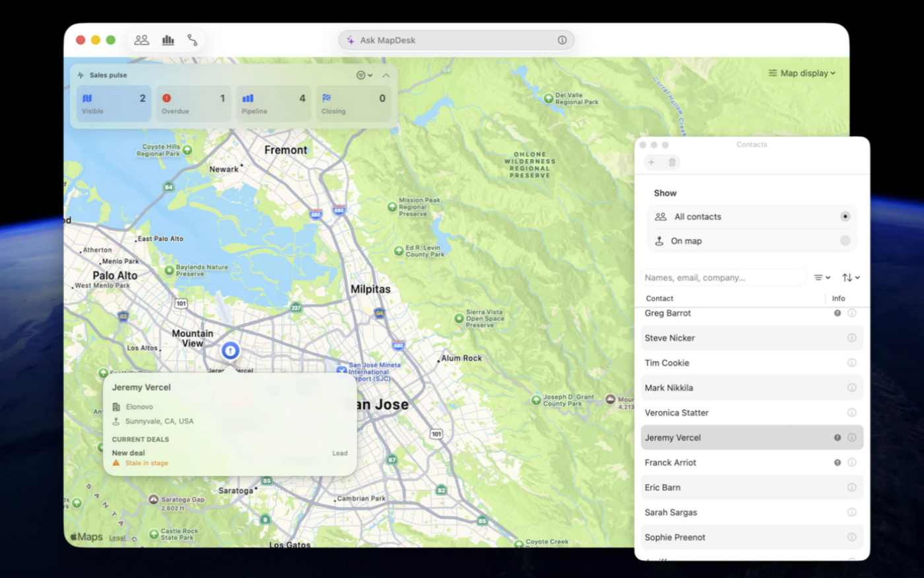The image size is (924, 578).
Task: Open Jeremy Vercel's info icon
Action: point(851,437)
